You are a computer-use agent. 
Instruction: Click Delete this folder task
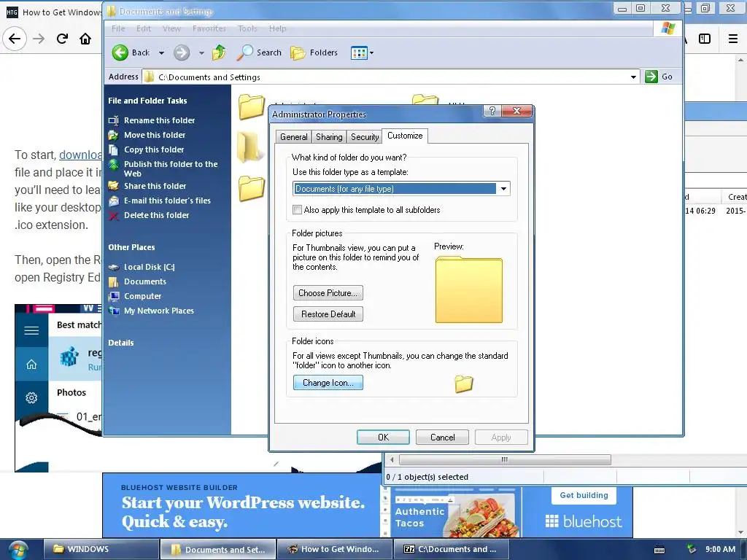coord(156,215)
